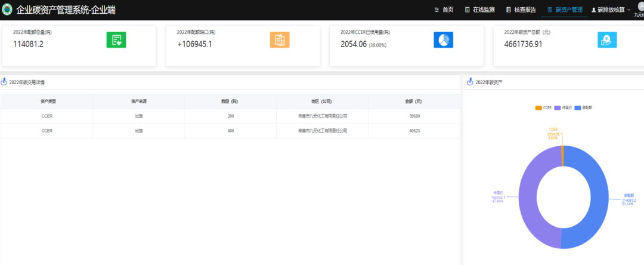Viewport: 644px width, 265px height.
Task: Click the 4661736.91 asset total value
Action: (523, 44)
